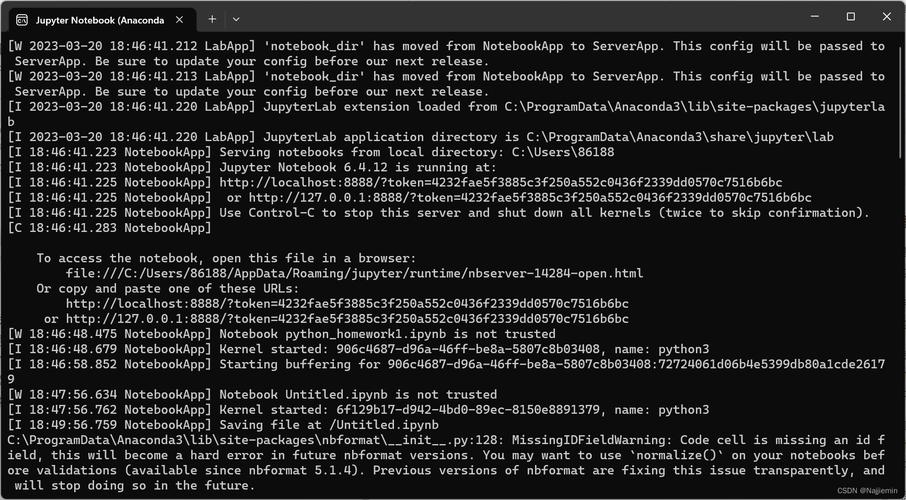Open the first localhost:8888 URL after a NotebookApp timestamp
Screen dimensions: 906x500
500,182
